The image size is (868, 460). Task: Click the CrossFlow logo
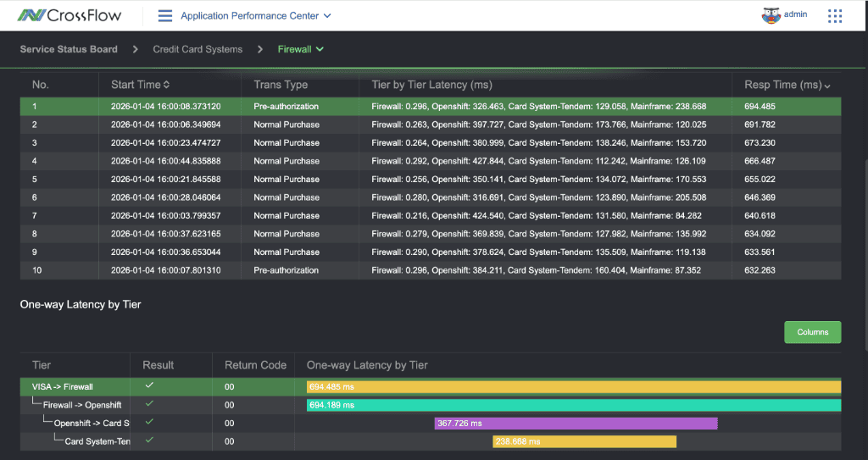(x=70, y=15)
